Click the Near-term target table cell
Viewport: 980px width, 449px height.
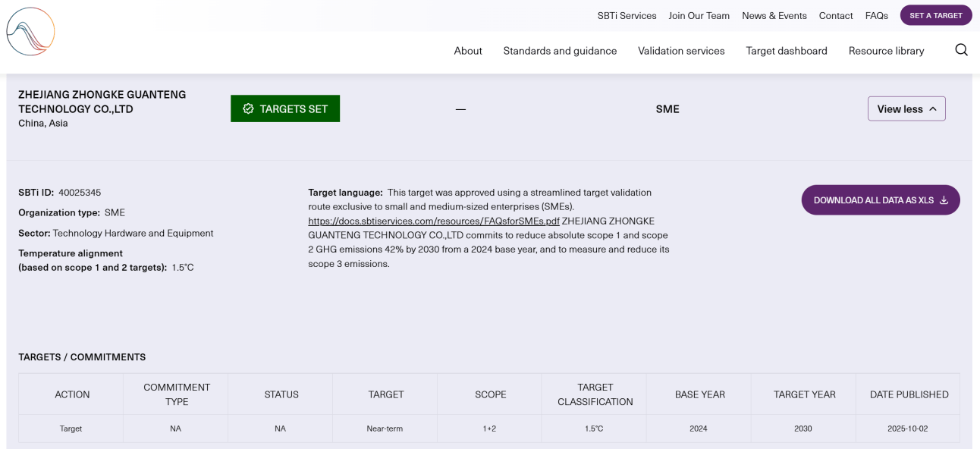pos(385,429)
